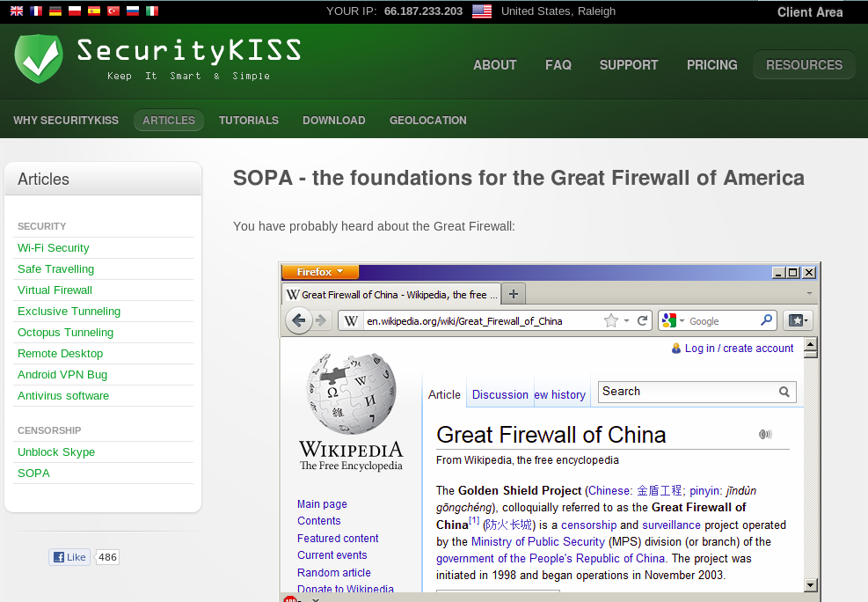
Task: Open the GEOLOCATION tab
Action: [x=427, y=121]
